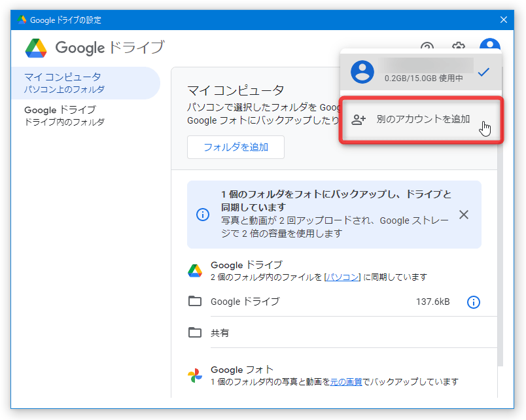Click the マイ コンピュータ panel heading
This screenshot has width=526, height=420.
[236, 90]
